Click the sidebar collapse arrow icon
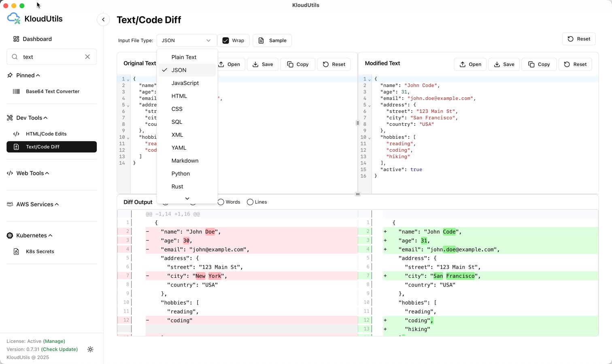The height and width of the screenshot is (364, 612). click(103, 19)
